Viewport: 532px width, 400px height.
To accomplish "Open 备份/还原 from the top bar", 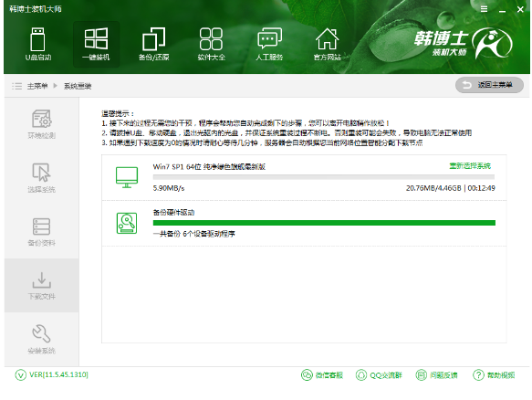I will click(x=153, y=45).
